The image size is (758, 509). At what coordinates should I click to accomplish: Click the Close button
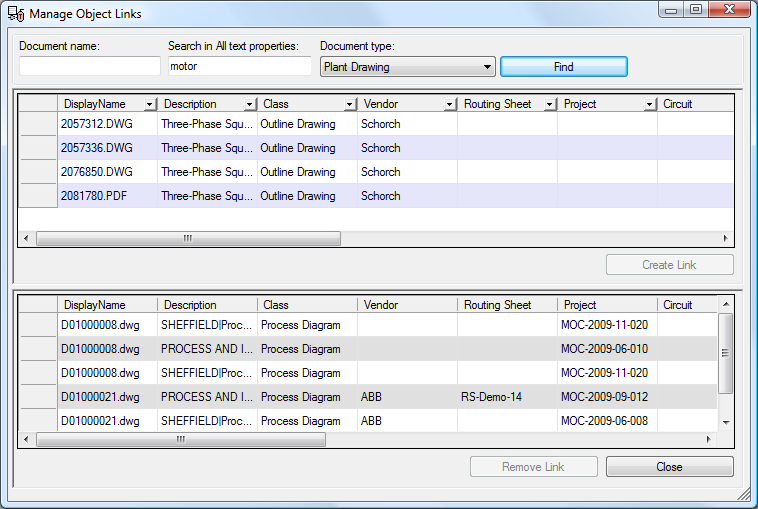coord(669,467)
